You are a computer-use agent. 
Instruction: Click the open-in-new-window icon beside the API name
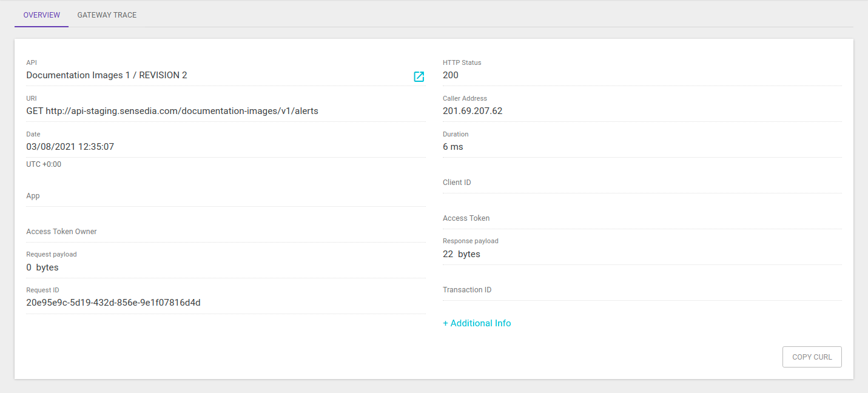pyautogui.click(x=419, y=77)
